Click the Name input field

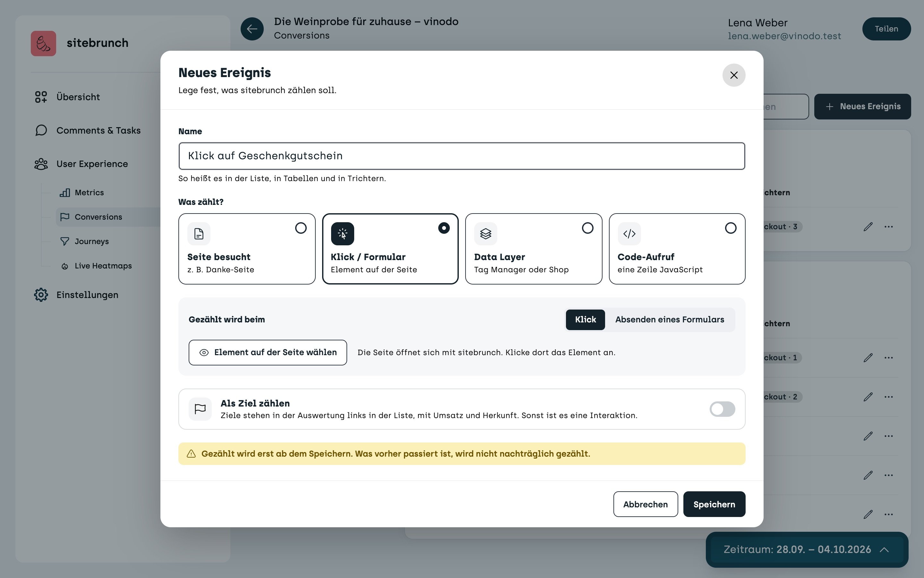click(462, 156)
